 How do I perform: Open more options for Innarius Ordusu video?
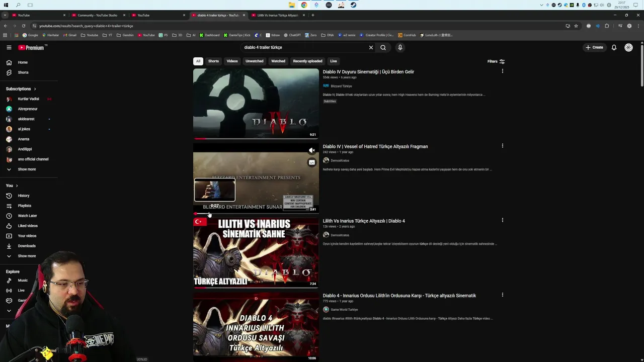point(502,295)
